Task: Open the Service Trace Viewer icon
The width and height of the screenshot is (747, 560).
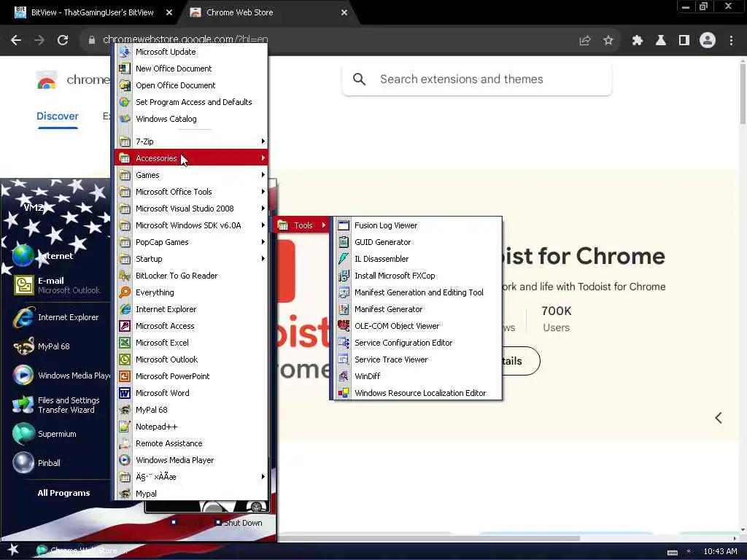Action: [344, 359]
